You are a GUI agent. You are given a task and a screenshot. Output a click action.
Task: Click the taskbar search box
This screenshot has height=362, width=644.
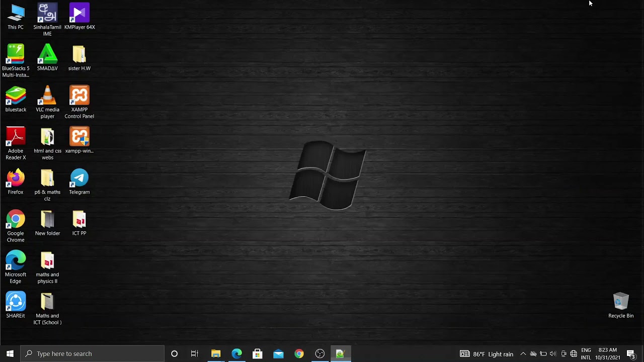[93, 353]
